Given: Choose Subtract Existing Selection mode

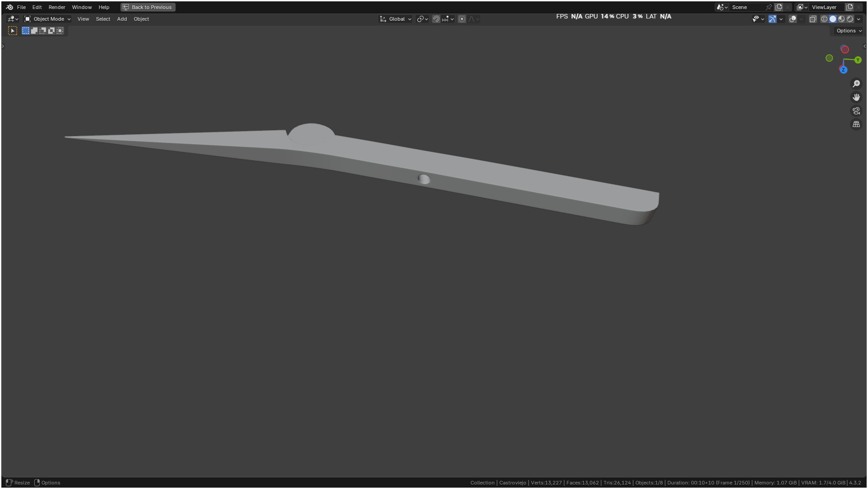Looking at the screenshot, I should click(x=43, y=31).
